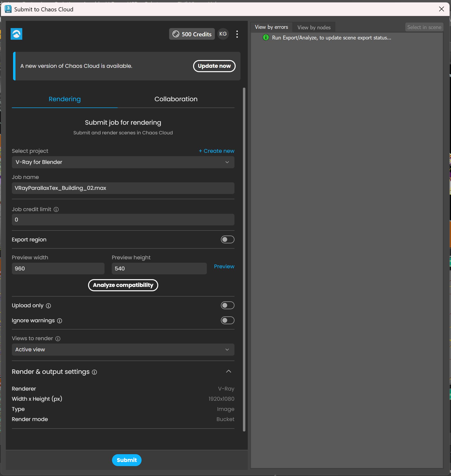Open the three-dot options menu
This screenshot has width=451, height=476.
[x=237, y=34]
